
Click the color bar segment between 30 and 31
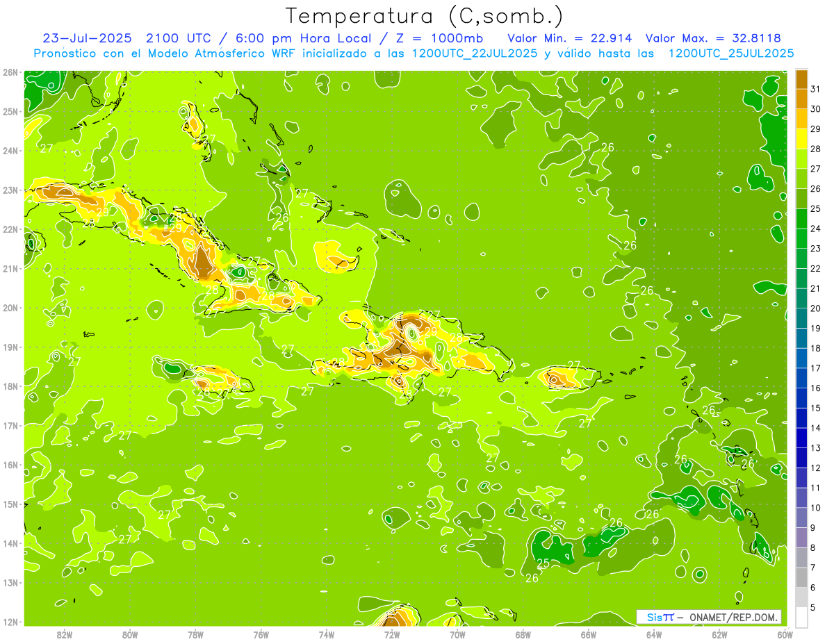click(x=801, y=98)
